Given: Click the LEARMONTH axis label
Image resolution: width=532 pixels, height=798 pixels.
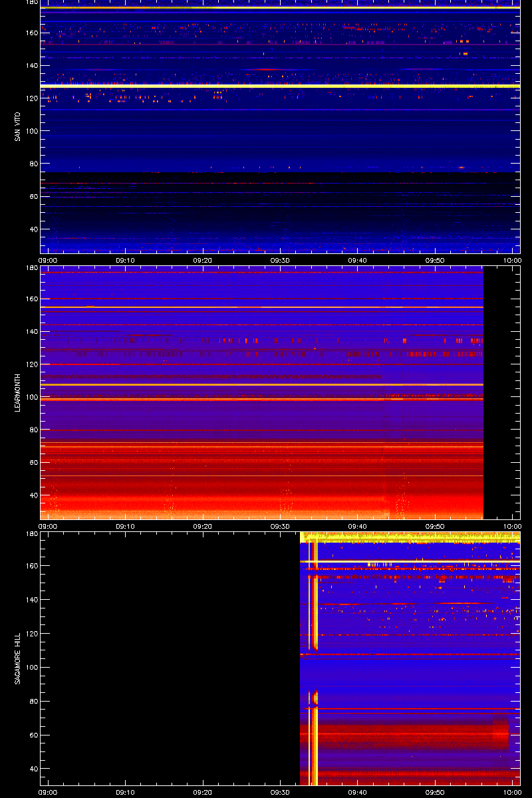Looking at the screenshot, I should point(18,393).
